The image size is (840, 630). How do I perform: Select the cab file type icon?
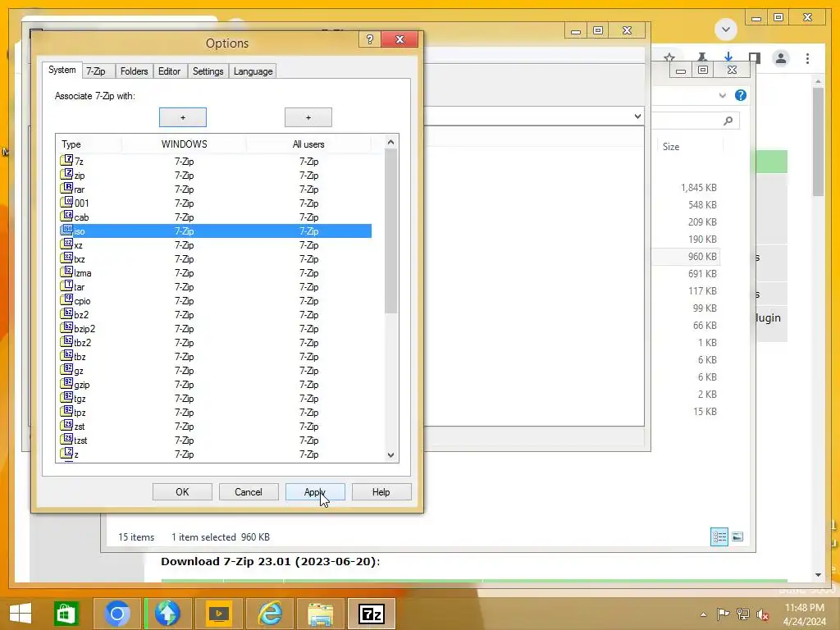click(x=66, y=216)
